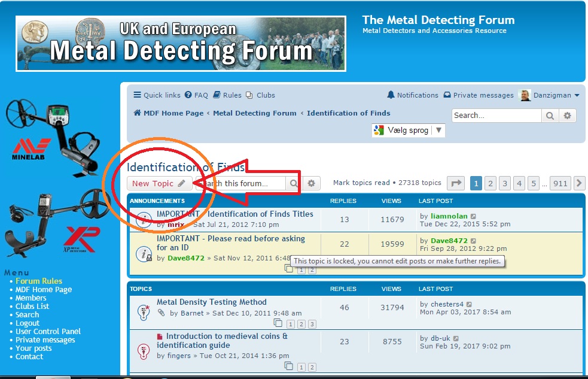588x379 pixels.
Task: Click the Notifications bell icon
Action: click(391, 95)
